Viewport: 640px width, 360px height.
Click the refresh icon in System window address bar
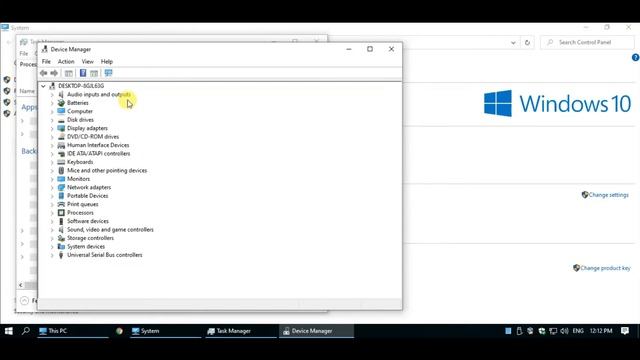point(527,42)
